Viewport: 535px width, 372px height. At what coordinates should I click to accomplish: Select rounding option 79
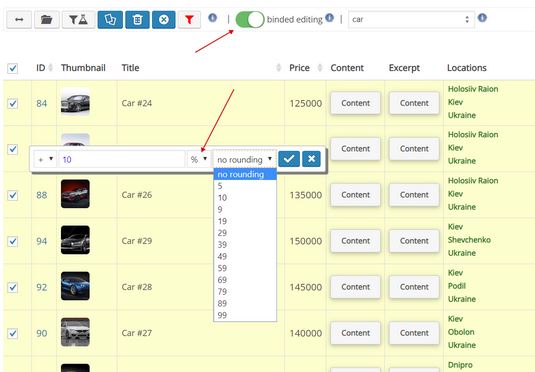tap(245, 291)
